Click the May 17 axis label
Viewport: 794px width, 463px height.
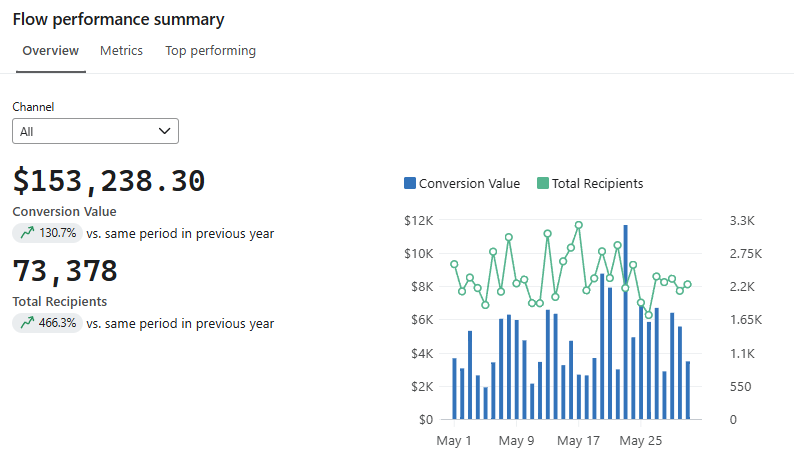point(578,441)
